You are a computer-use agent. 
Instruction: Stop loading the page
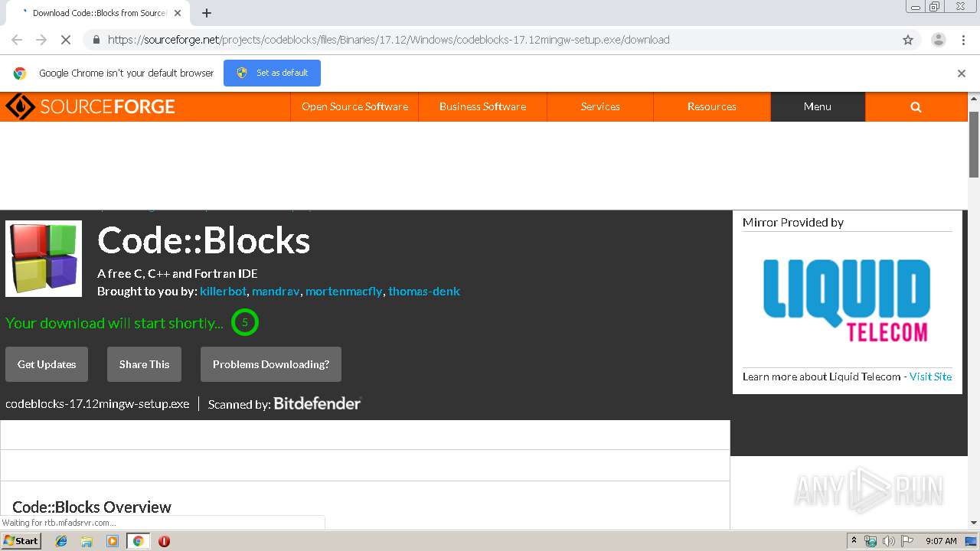65,40
